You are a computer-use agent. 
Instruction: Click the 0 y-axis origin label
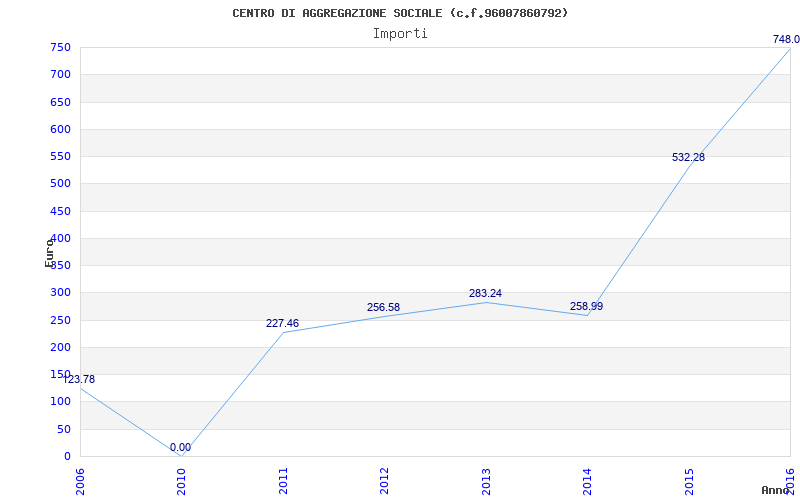click(67, 457)
